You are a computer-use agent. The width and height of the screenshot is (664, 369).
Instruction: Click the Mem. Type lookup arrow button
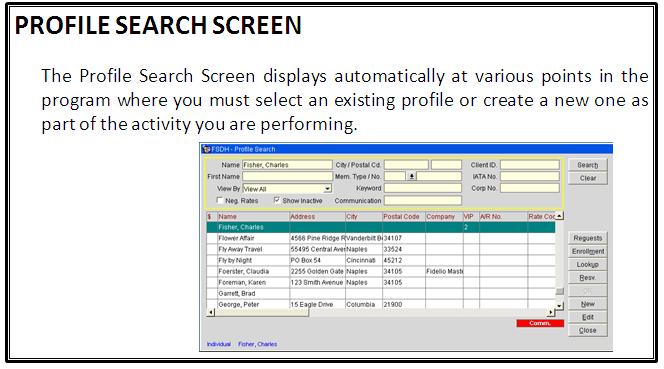tap(412, 176)
